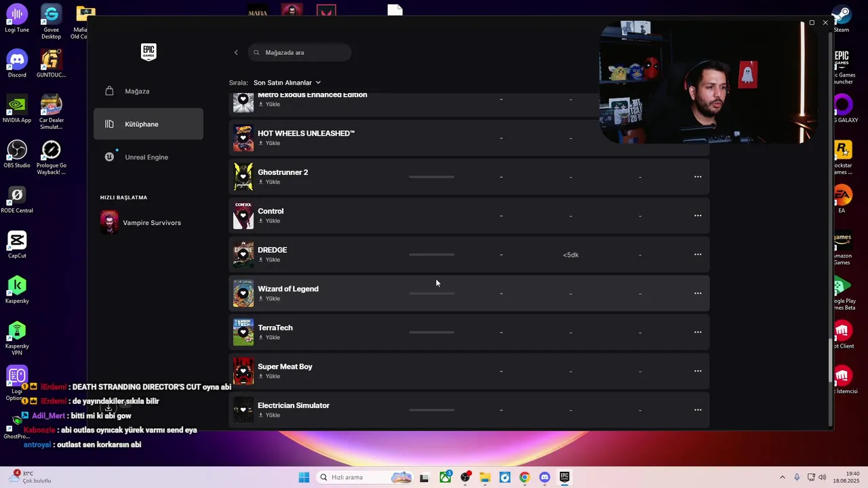Click Yükle under TerraTech
This screenshot has height=488, width=868.
pos(269,338)
